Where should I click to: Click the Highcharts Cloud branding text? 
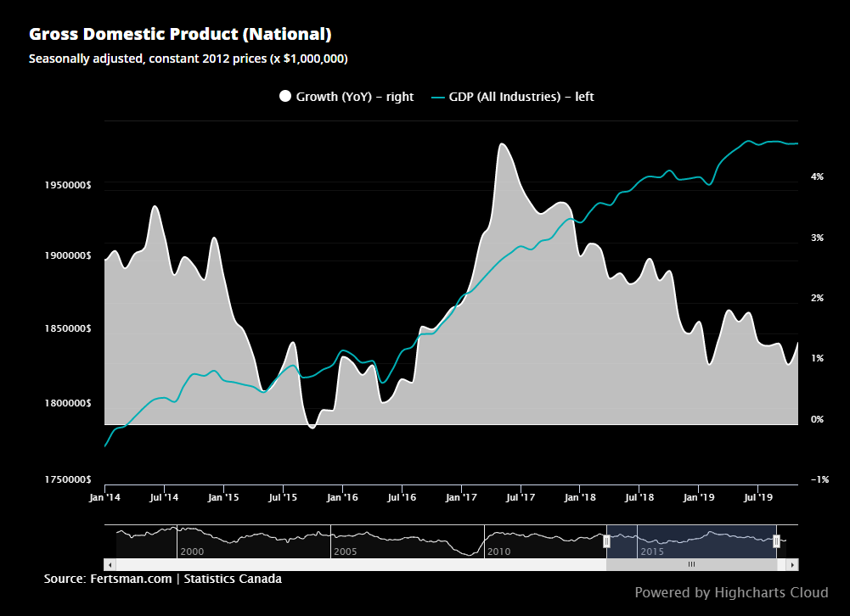[x=732, y=592]
